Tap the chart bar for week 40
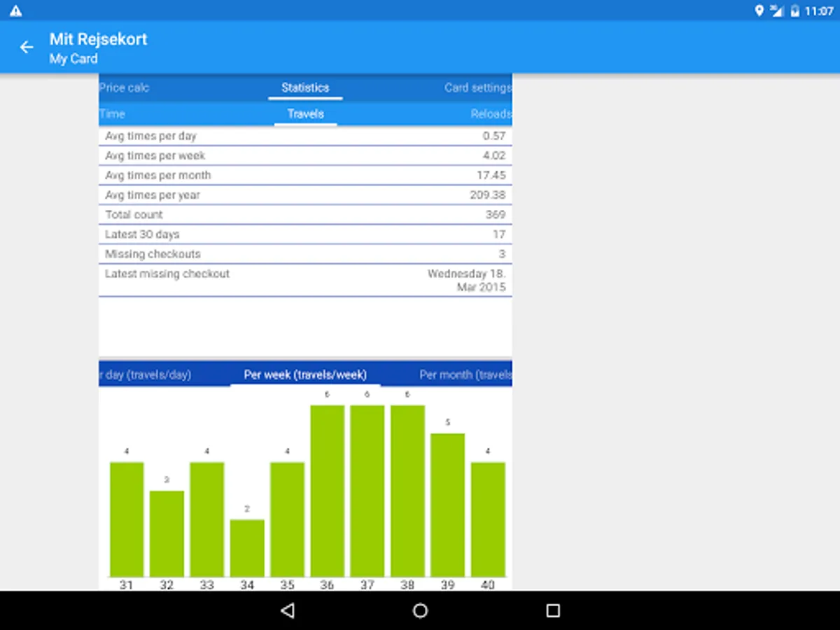The width and height of the screenshot is (840, 630). point(488,519)
